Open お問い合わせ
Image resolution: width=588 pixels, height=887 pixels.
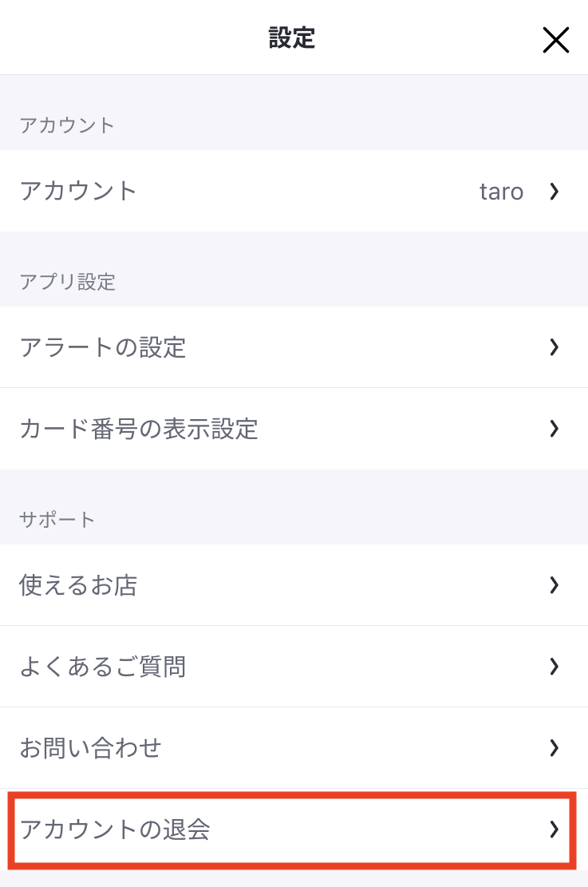pos(294,748)
